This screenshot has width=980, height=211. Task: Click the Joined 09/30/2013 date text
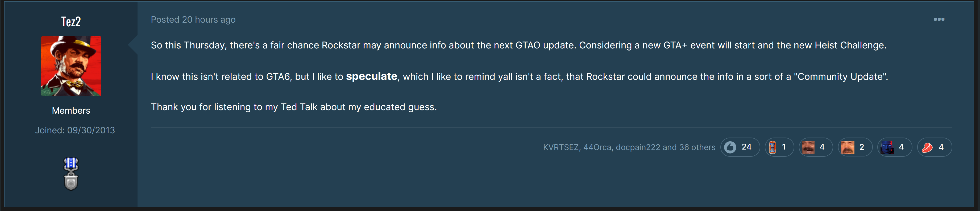[75, 130]
